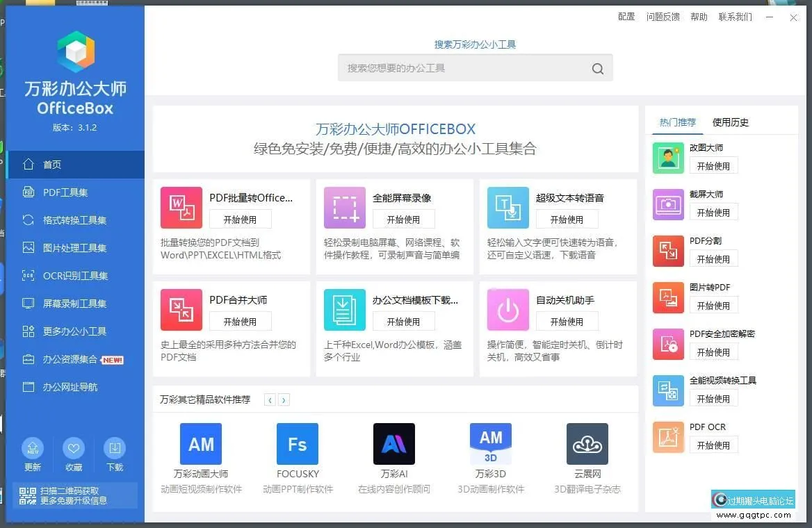Image resolution: width=812 pixels, height=528 pixels.
Task: Click the PDF批量转Office tool icon
Action: (x=181, y=208)
